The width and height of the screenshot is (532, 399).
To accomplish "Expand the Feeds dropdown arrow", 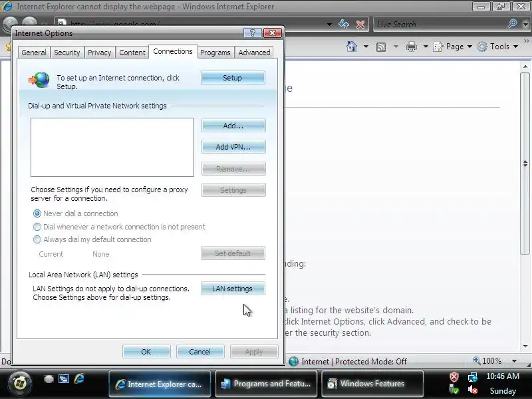I will pos(396,47).
